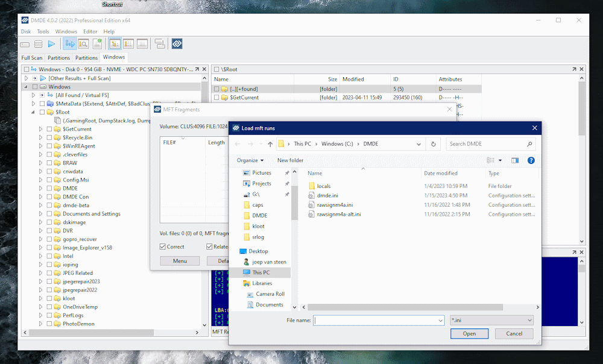Open the file type *.ini dropdown

click(x=492, y=320)
